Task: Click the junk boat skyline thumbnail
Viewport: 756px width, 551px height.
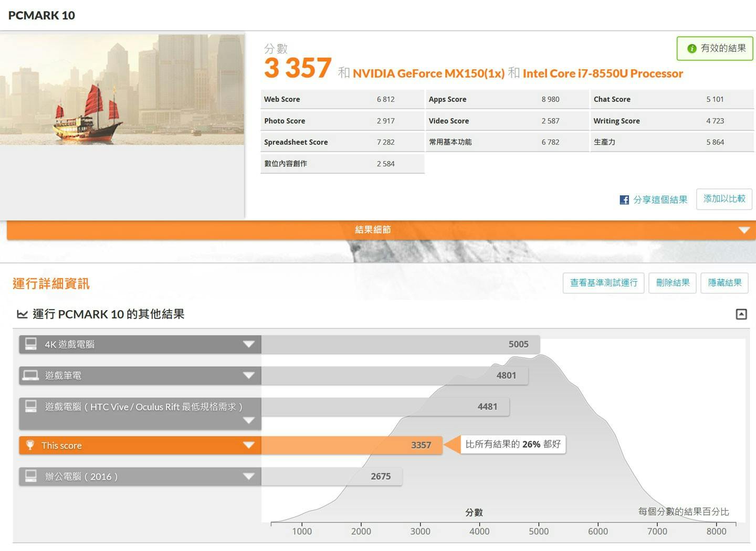Action: pos(122,90)
